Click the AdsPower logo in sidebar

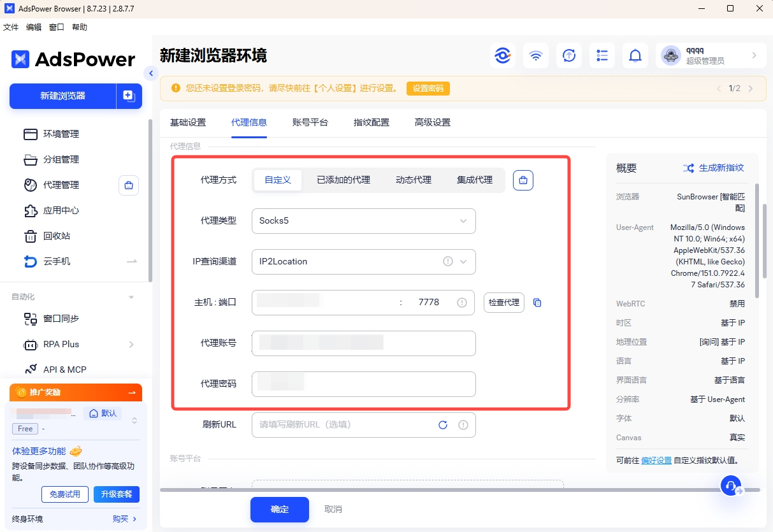point(73,59)
